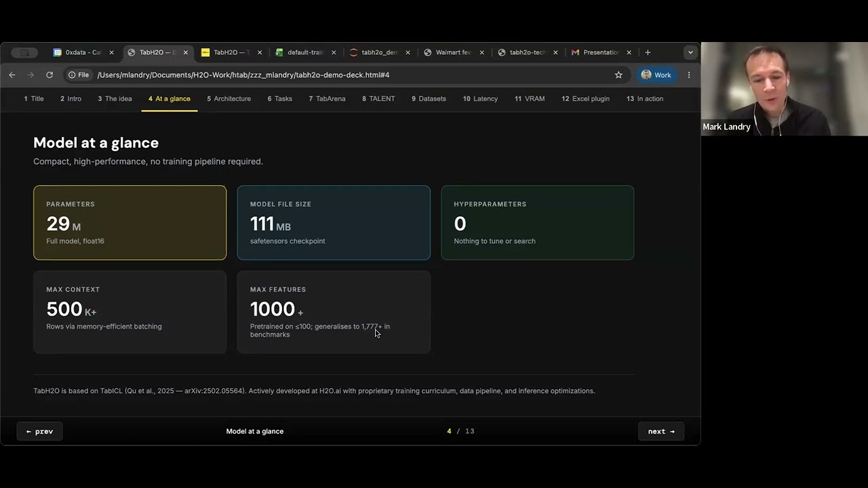Close the Walmart tab

click(481, 52)
